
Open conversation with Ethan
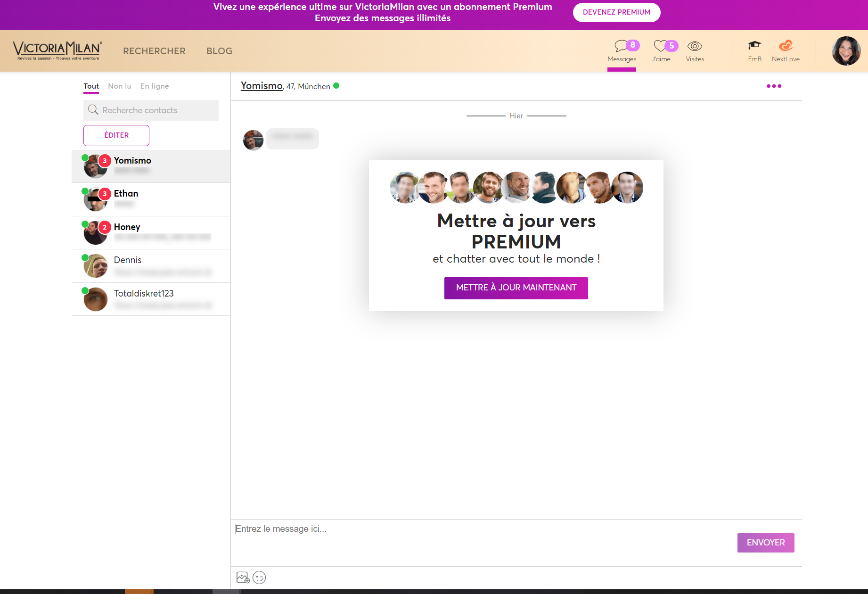point(151,199)
